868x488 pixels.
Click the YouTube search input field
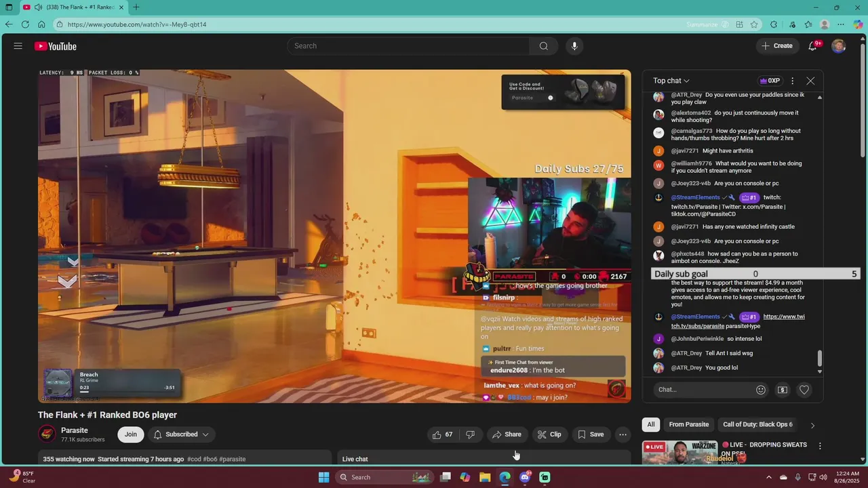point(409,46)
